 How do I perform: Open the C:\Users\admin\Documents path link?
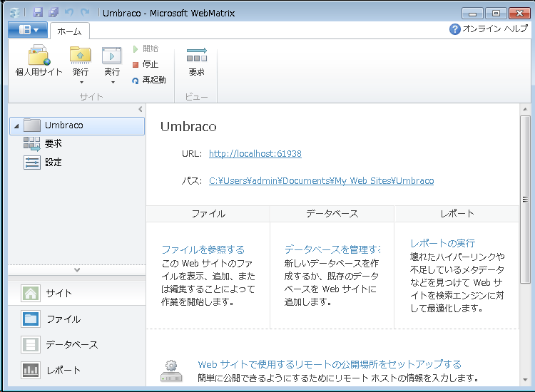(x=322, y=180)
